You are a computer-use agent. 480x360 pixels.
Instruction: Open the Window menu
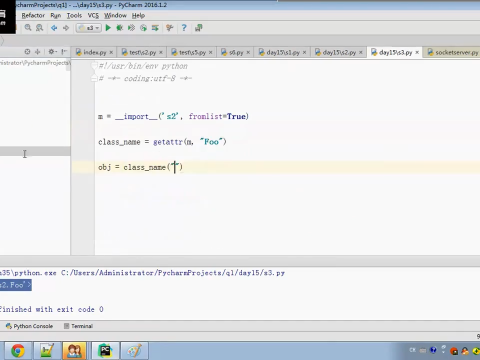115,15
